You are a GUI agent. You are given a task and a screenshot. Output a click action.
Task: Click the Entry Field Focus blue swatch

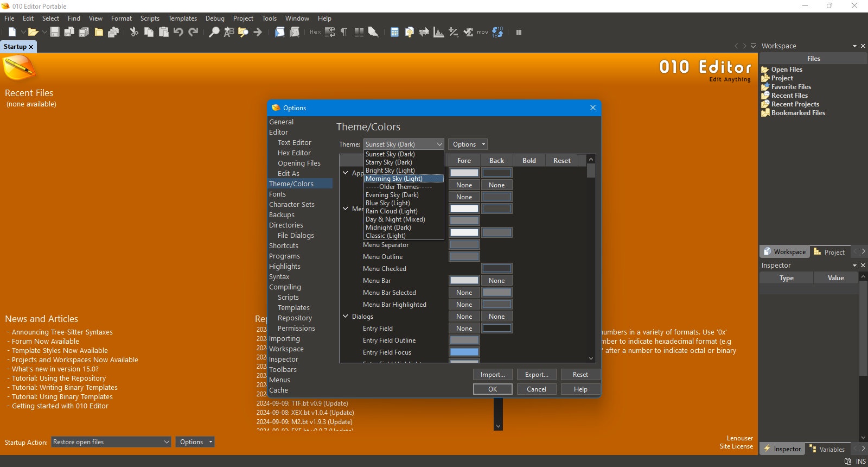(464, 352)
